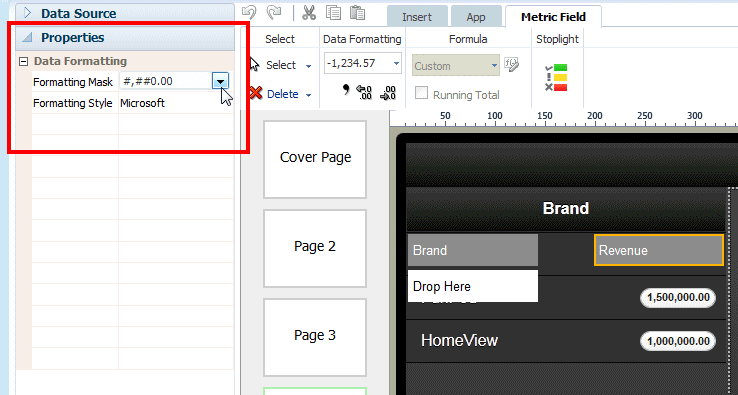738x395 pixels.
Task: Click the Undo arrow icon
Action: [x=249, y=13]
